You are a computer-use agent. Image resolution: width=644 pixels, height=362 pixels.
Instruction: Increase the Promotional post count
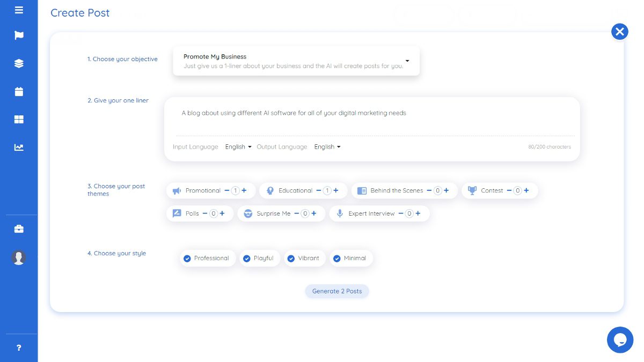(244, 190)
